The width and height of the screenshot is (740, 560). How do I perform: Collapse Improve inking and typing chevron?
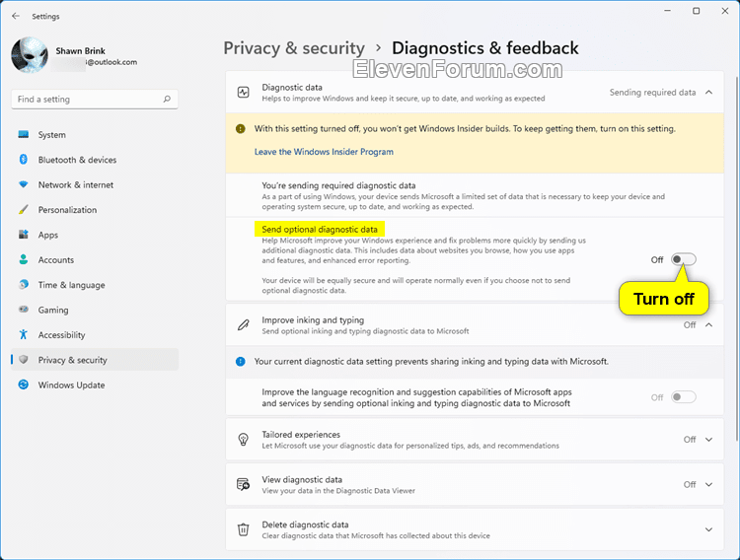pyautogui.click(x=708, y=325)
